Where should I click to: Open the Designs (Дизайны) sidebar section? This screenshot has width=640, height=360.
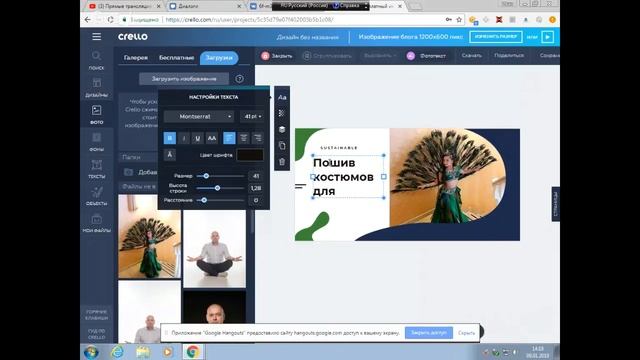96,87
